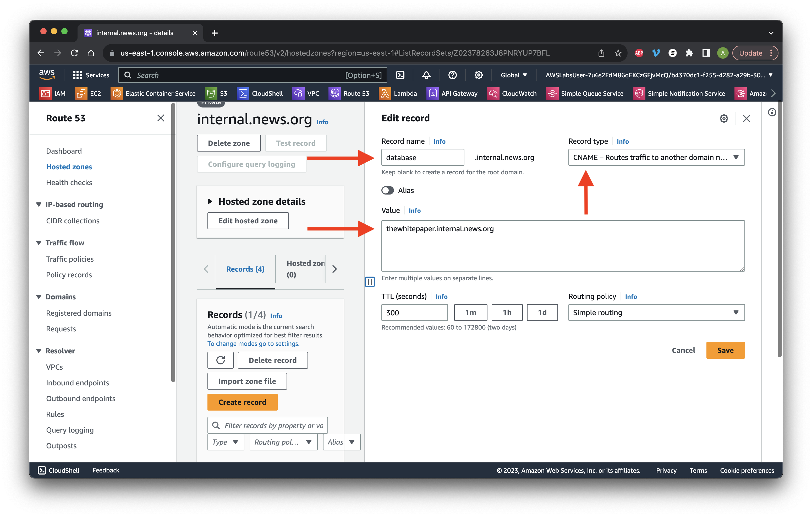Set TTL to 1h preset
The image size is (812, 517).
[507, 313]
